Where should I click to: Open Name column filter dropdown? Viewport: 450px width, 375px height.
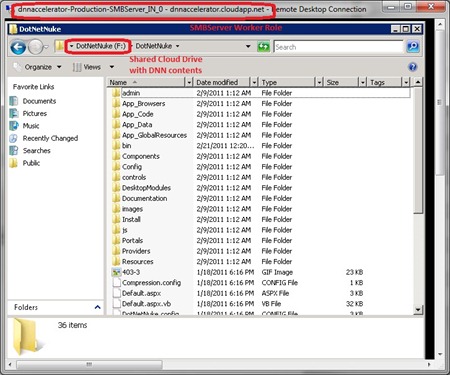(x=189, y=82)
